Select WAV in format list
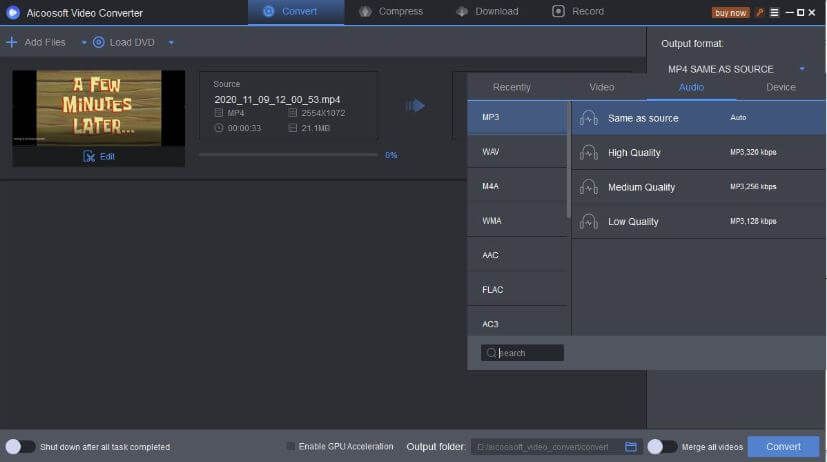The image size is (827, 462). [x=517, y=152]
